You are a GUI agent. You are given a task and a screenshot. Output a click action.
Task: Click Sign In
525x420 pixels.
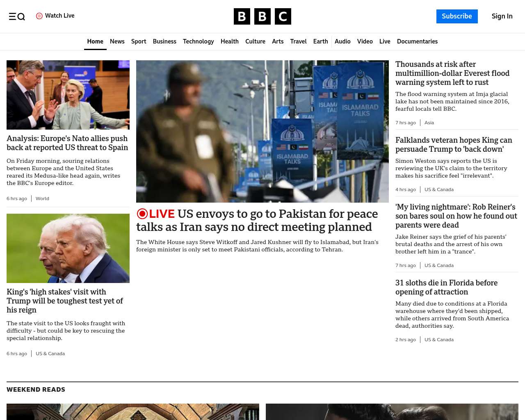502,16
